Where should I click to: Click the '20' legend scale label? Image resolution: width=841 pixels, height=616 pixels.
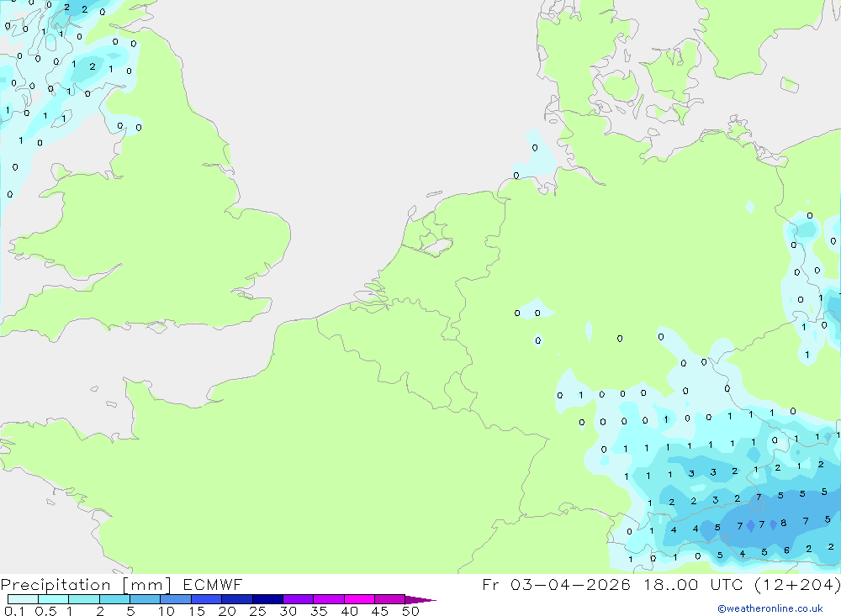(227, 611)
